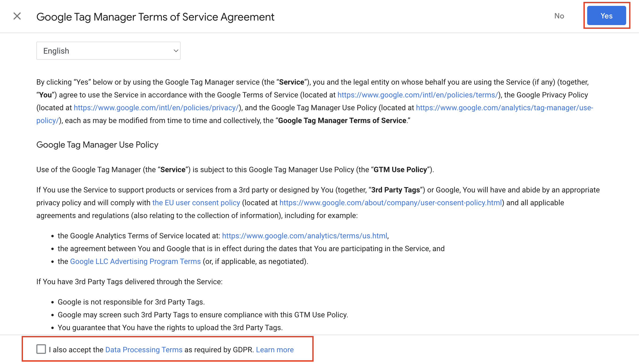Click the language dropdown chevron arrow
The height and width of the screenshot is (364, 639).
[176, 51]
